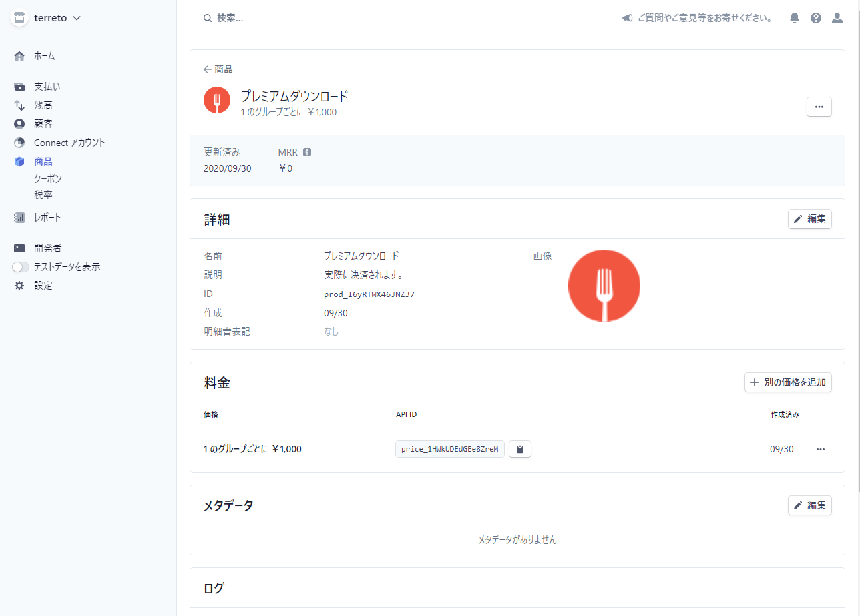Click the 別の価格を追加 button
Screen dimensions: 860x616
(x=788, y=382)
